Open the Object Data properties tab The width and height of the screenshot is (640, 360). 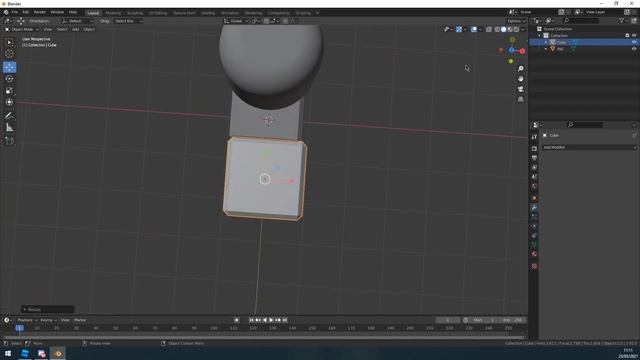[x=534, y=244]
